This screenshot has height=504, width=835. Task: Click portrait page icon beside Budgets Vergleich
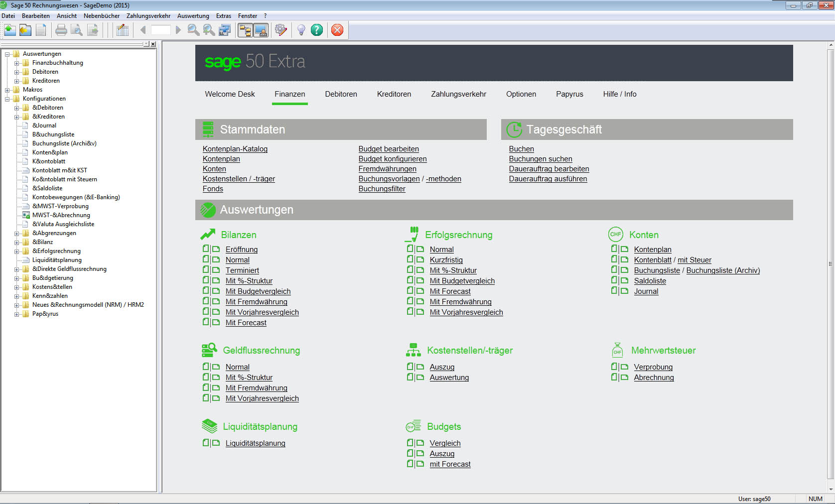point(410,442)
